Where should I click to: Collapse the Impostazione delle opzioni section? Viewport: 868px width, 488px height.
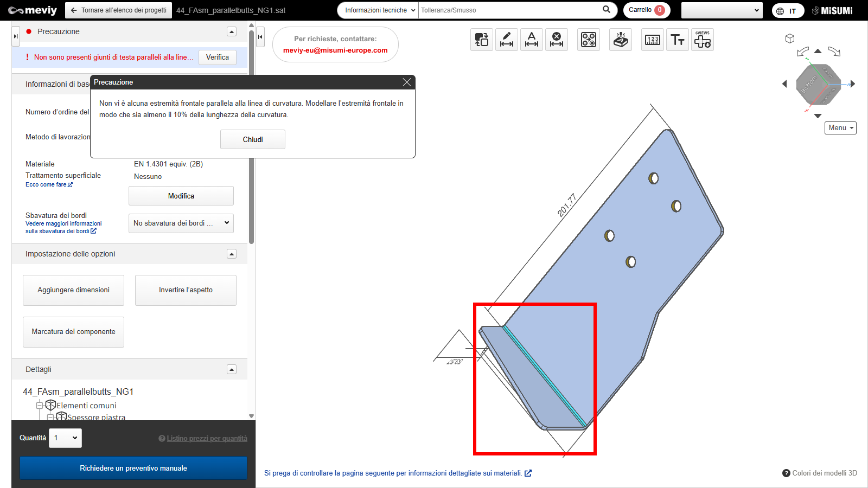click(232, 254)
